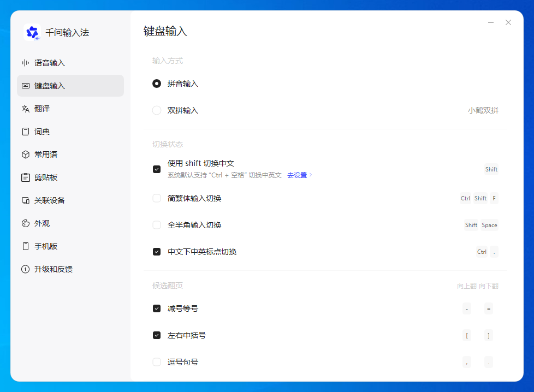This screenshot has width=534, height=392.
Task: Click the 键盘输入 page heading
Action: click(165, 31)
